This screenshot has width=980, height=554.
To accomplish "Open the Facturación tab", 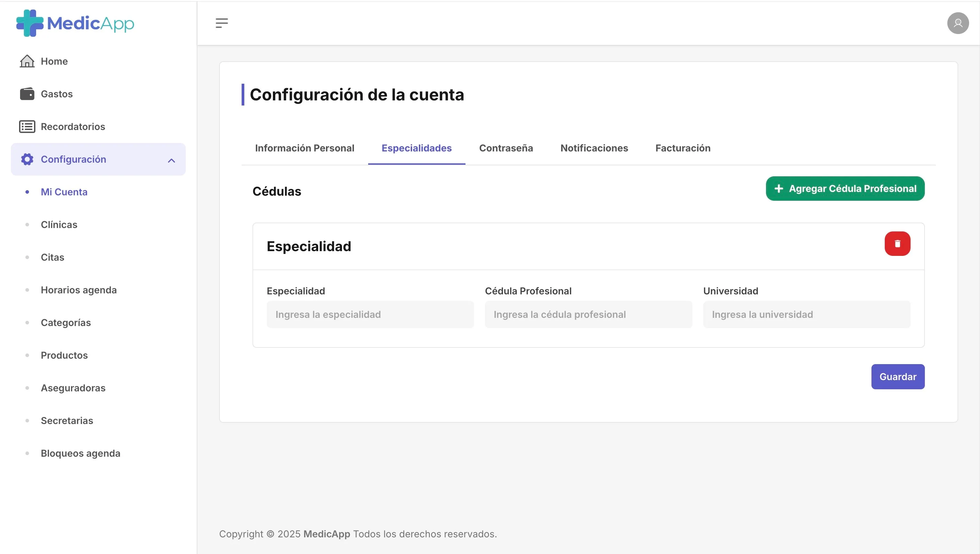I will coord(683,148).
